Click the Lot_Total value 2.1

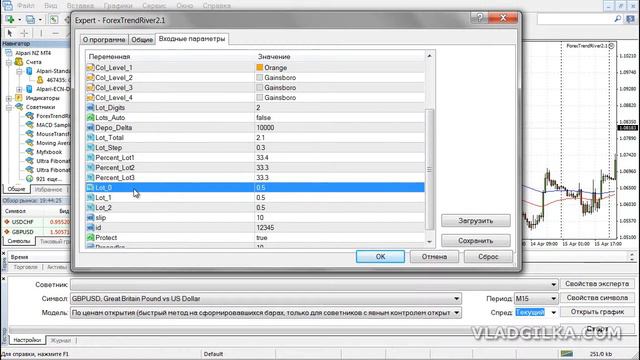[260, 138]
